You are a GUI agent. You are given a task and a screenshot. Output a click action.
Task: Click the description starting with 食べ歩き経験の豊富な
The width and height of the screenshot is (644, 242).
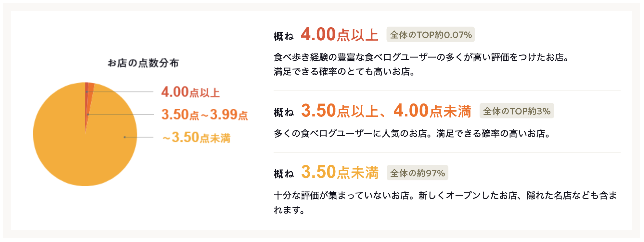coord(421,57)
